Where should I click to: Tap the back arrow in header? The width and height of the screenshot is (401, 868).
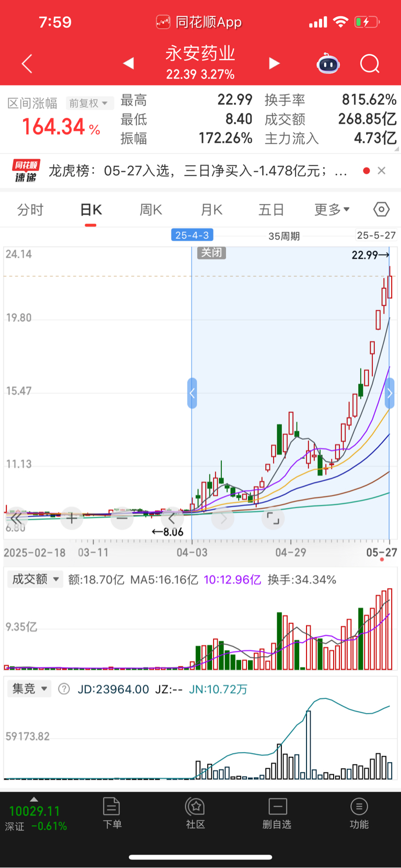[x=27, y=64]
